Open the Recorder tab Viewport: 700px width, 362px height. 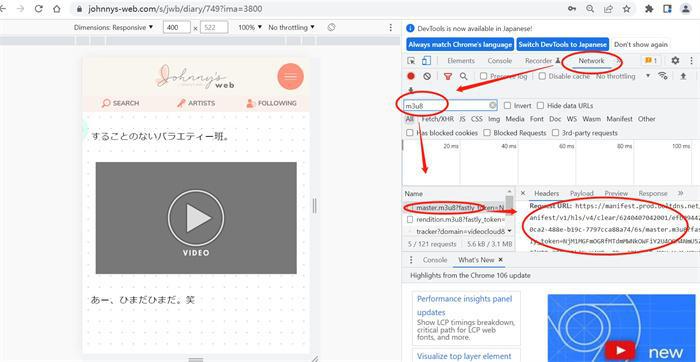tap(542, 61)
